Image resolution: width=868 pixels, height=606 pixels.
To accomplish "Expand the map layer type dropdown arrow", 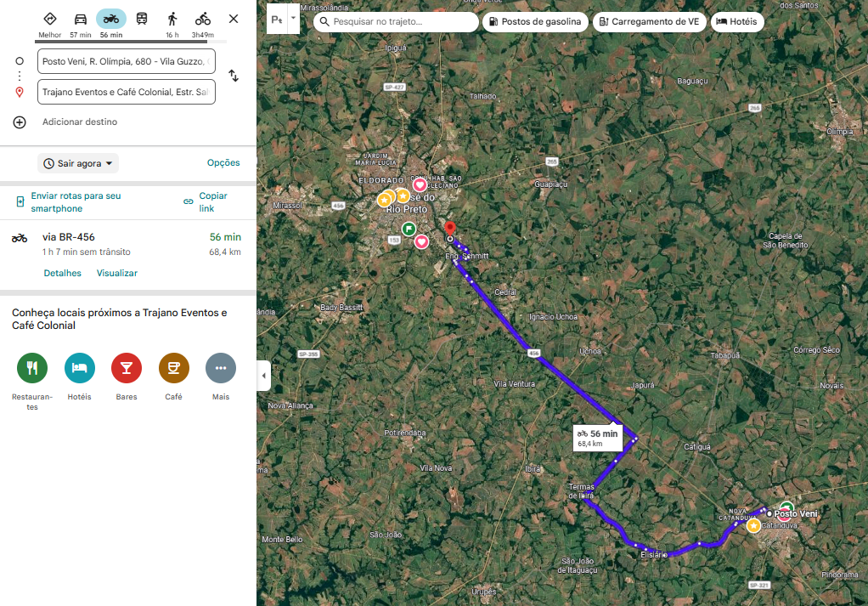I will (x=294, y=18).
